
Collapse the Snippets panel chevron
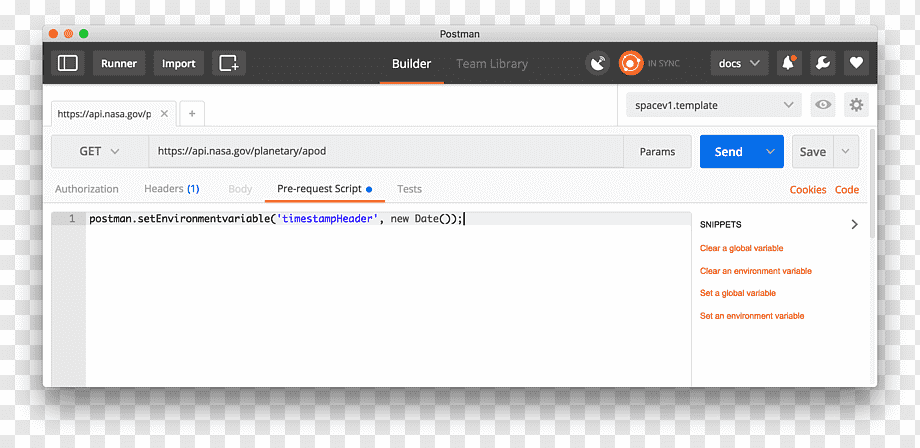[854, 224]
